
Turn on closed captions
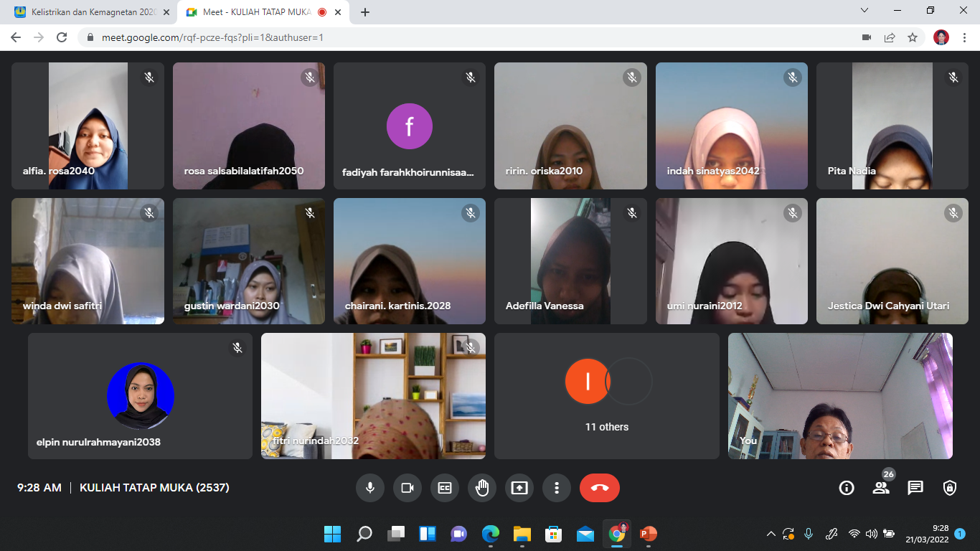pyautogui.click(x=445, y=488)
